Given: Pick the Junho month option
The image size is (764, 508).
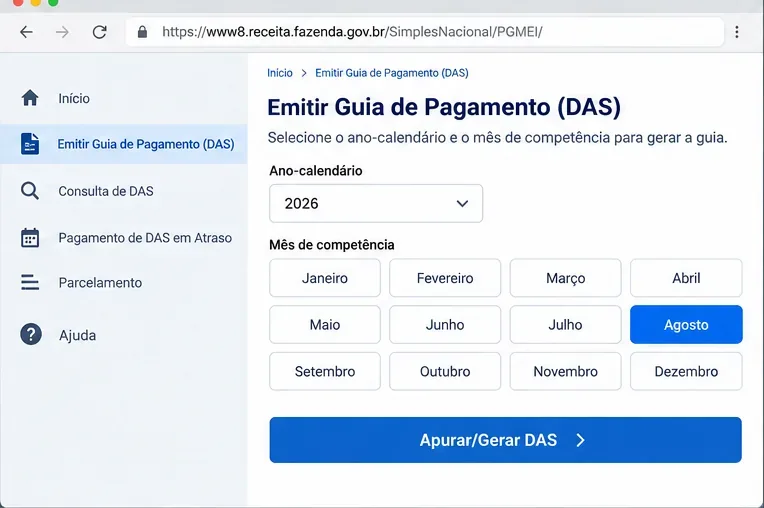Looking at the screenshot, I should point(445,325).
